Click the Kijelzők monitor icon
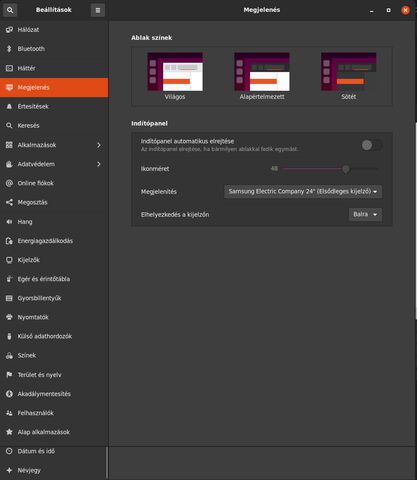The width and height of the screenshot is (417, 480). point(9,260)
